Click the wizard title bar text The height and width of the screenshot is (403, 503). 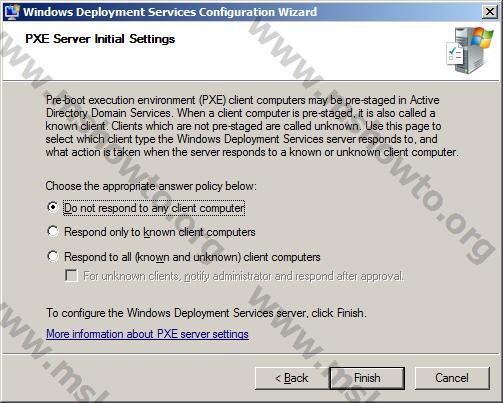point(170,12)
